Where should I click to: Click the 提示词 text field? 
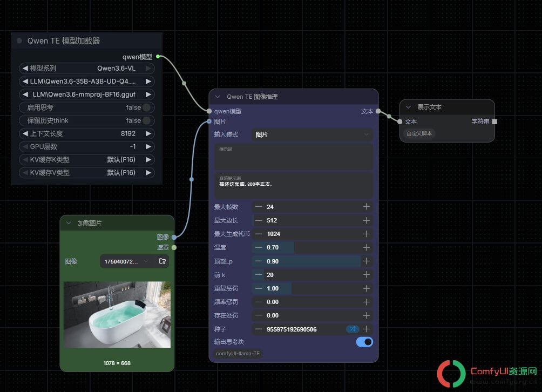tap(294, 157)
